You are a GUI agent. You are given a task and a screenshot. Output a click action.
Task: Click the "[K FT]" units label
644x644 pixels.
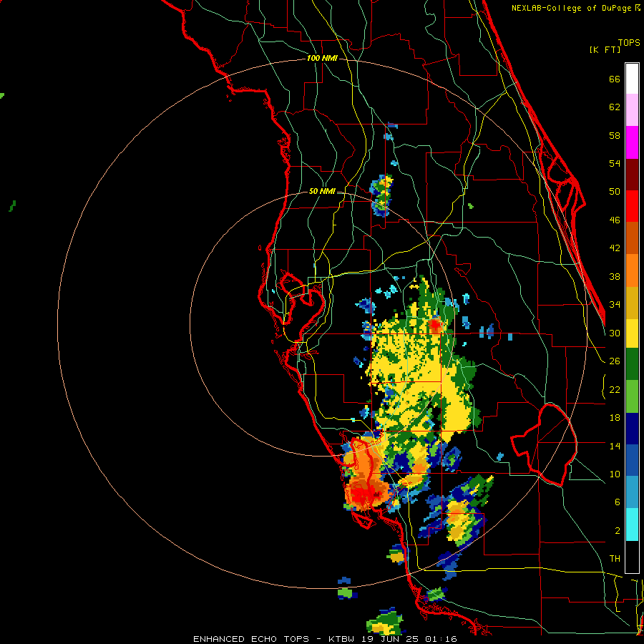click(x=605, y=50)
